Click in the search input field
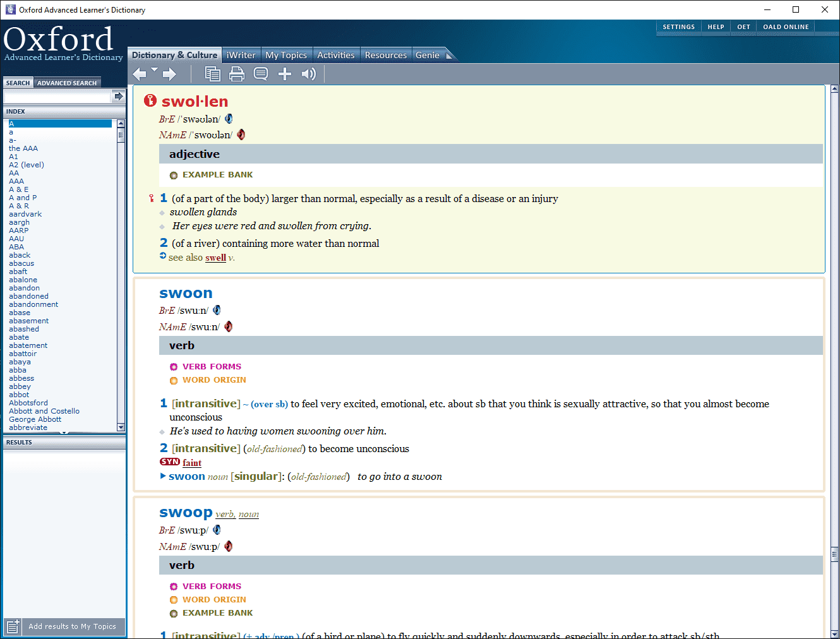This screenshot has height=639, width=840. (x=57, y=97)
